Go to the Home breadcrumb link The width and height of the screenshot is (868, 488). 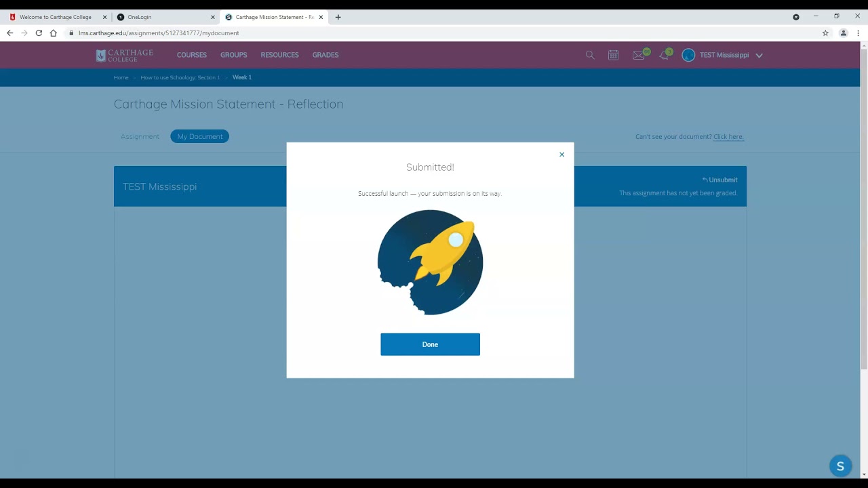coord(121,77)
